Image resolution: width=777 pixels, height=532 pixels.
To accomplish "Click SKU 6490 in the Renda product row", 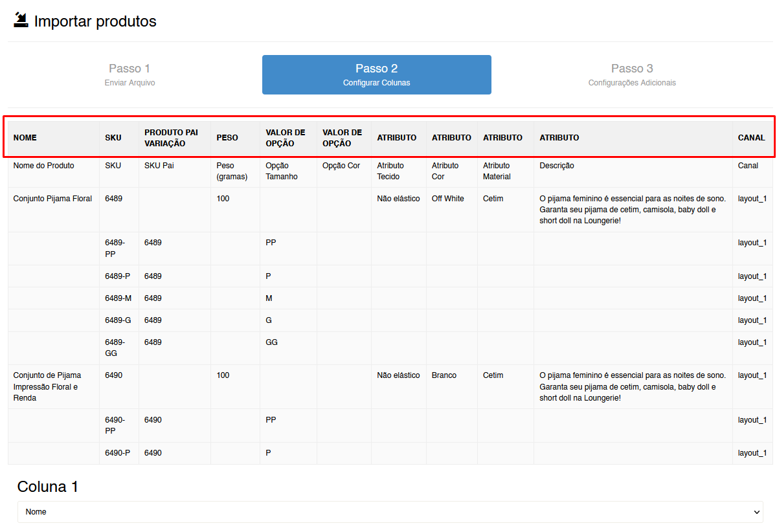I will click(113, 375).
